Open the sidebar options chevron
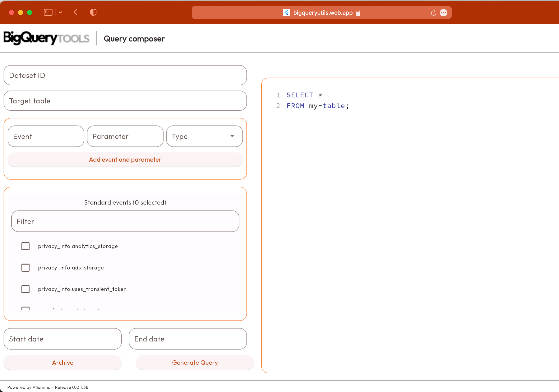 point(60,13)
